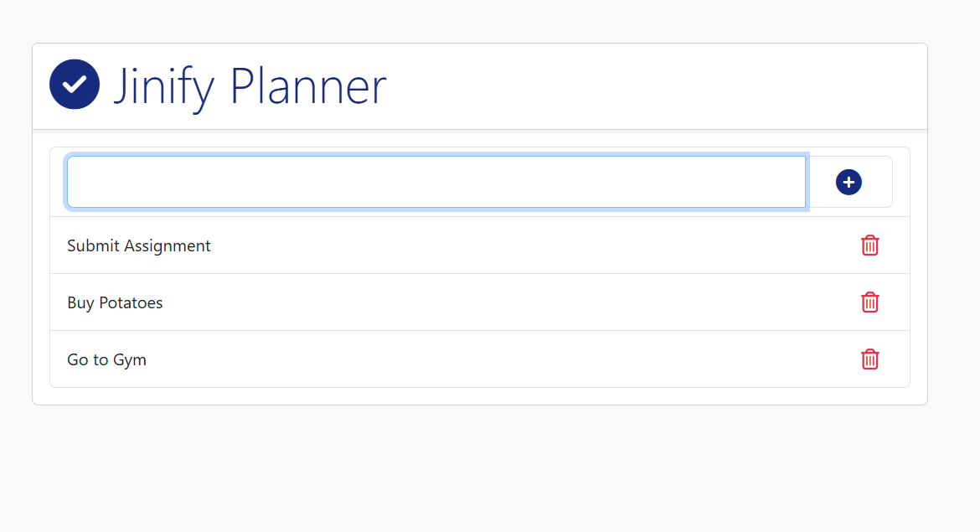Click the plus icon to add task
Viewport: 980px width, 532px height.
tap(848, 182)
